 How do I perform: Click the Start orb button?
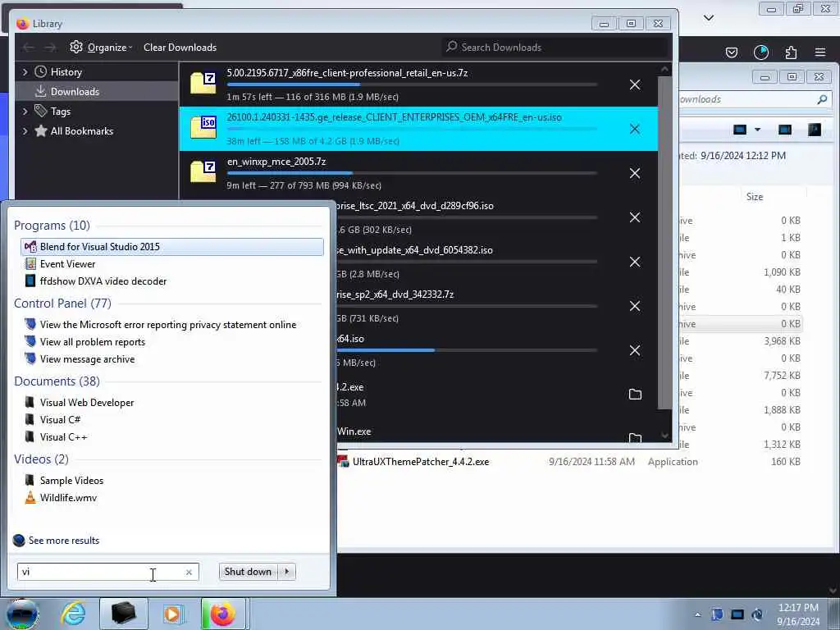22,614
